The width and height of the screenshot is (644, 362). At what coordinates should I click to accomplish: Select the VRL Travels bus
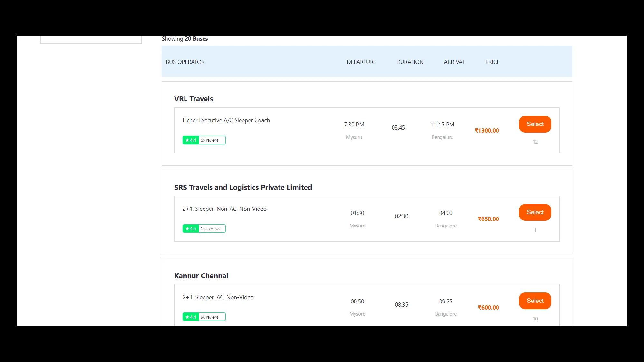[535, 124]
